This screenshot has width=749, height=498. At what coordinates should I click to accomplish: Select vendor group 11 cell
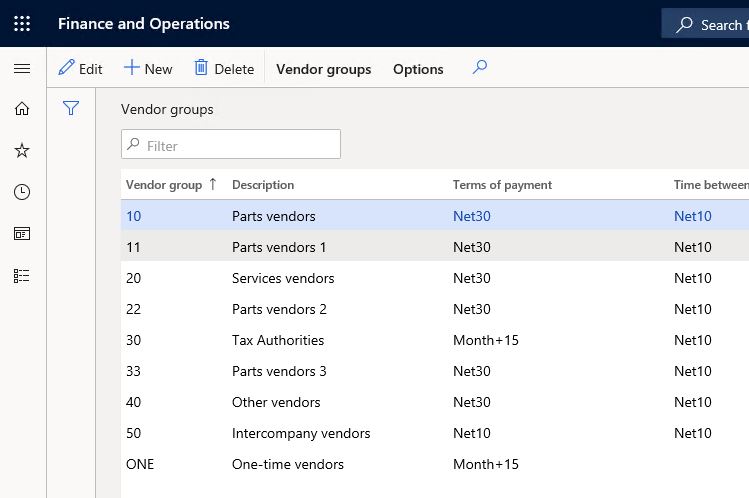coord(133,247)
